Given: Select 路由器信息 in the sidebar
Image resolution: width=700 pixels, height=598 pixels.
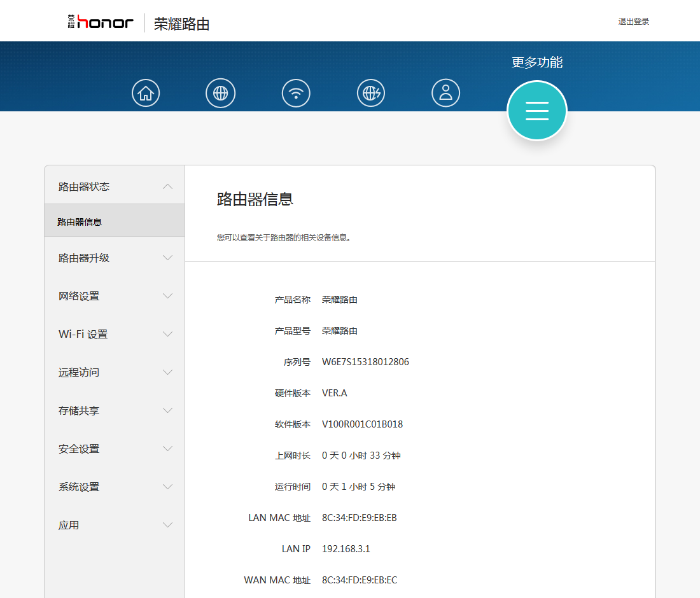Looking at the screenshot, I should 115,222.
